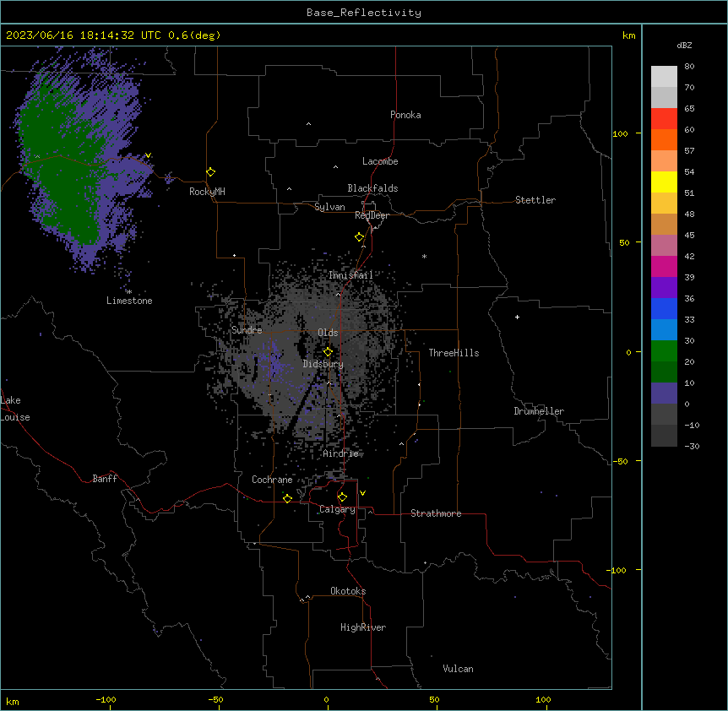Click the Cochrane town label
The height and width of the screenshot is (711, 728).
pos(272,480)
